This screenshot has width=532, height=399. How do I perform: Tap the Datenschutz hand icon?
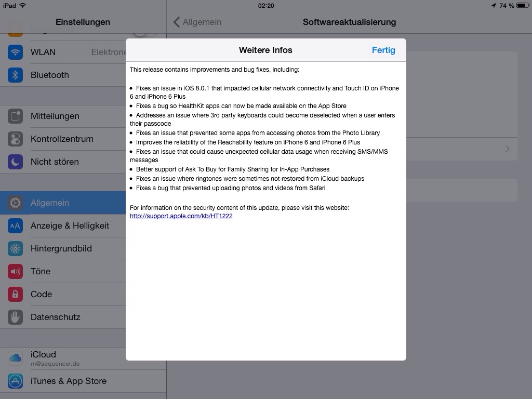click(x=15, y=317)
